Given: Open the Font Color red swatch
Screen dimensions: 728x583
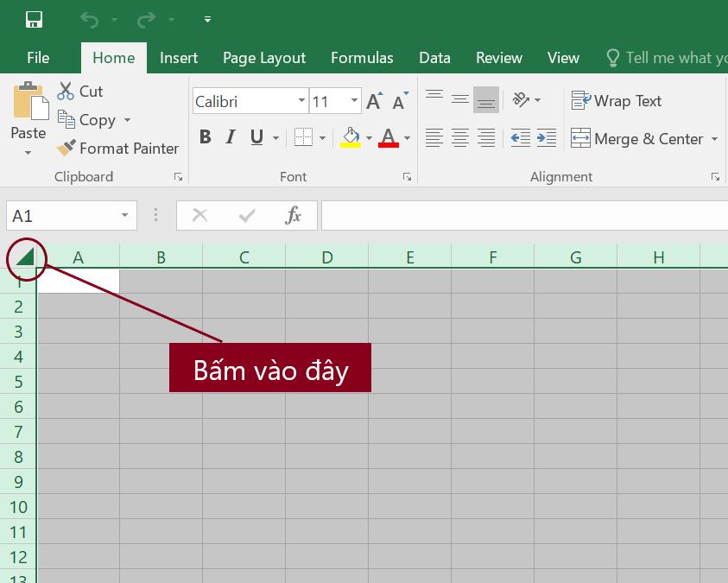Looking at the screenshot, I should (389, 136).
